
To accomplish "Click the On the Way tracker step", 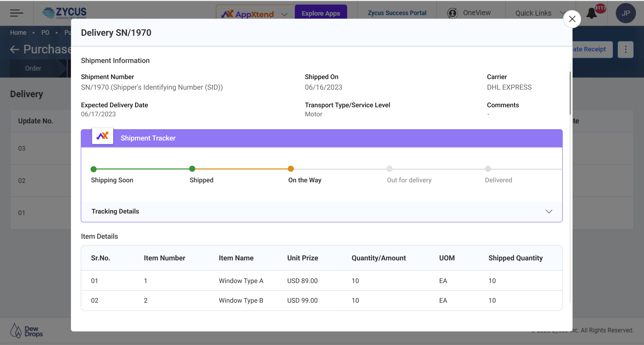I will (291, 169).
